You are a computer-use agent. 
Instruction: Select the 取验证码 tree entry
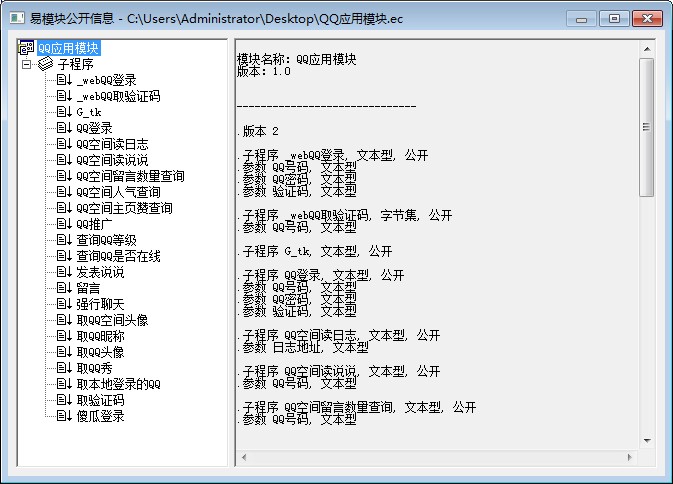click(100, 400)
